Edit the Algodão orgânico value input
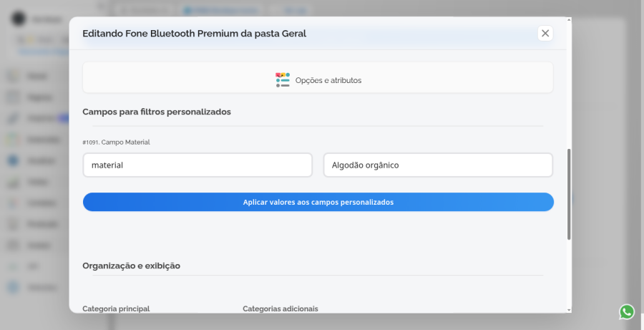The height and width of the screenshot is (330, 644). [438, 165]
